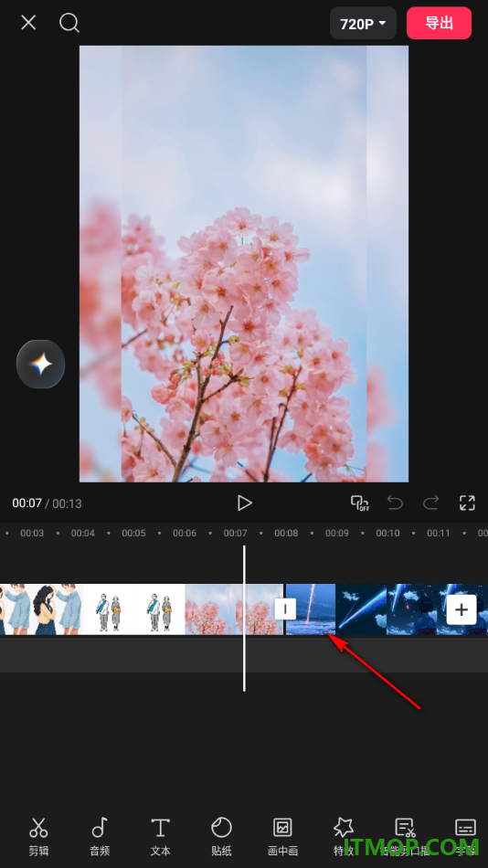Tap the transition marker between clips

(285, 609)
